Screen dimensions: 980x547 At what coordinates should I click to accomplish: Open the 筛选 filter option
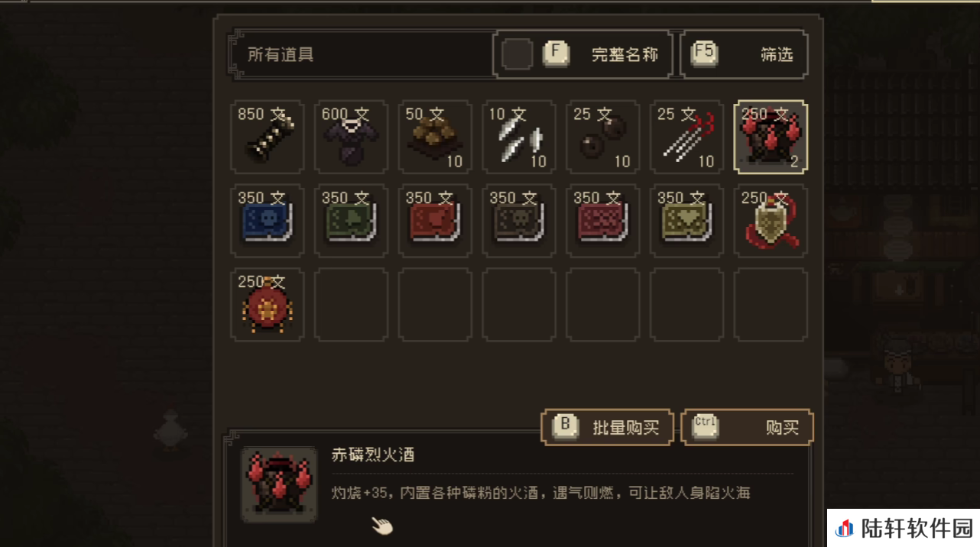pyautogui.click(x=743, y=54)
